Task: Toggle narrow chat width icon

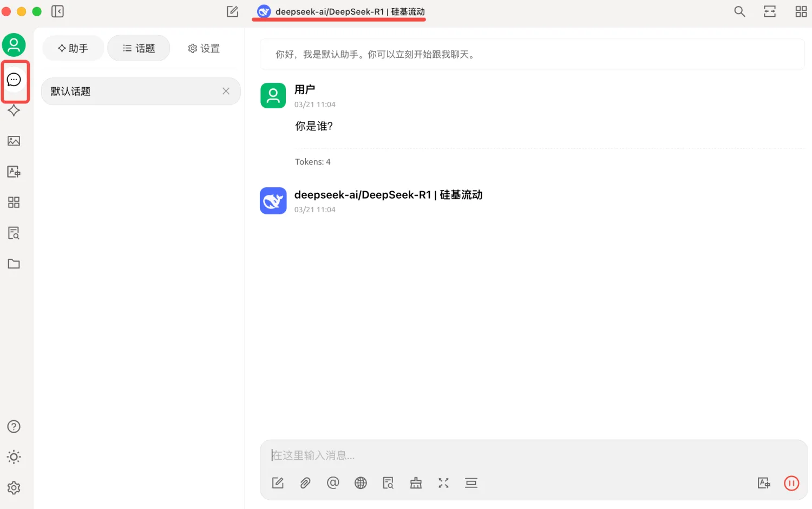Action: coord(770,11)
